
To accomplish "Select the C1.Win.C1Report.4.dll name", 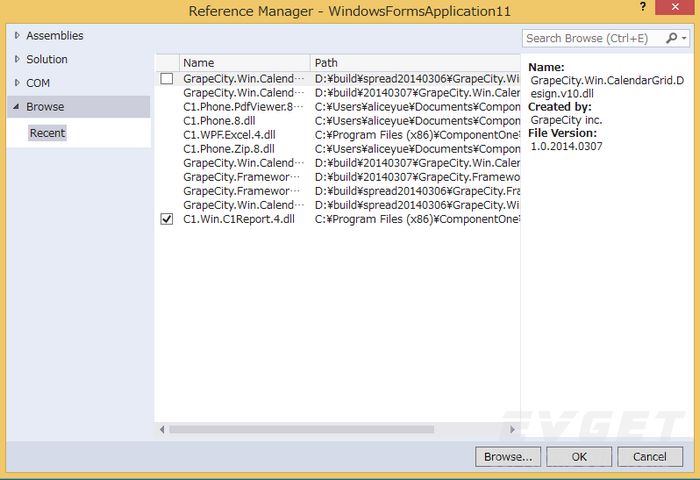I will coord(239,219).
